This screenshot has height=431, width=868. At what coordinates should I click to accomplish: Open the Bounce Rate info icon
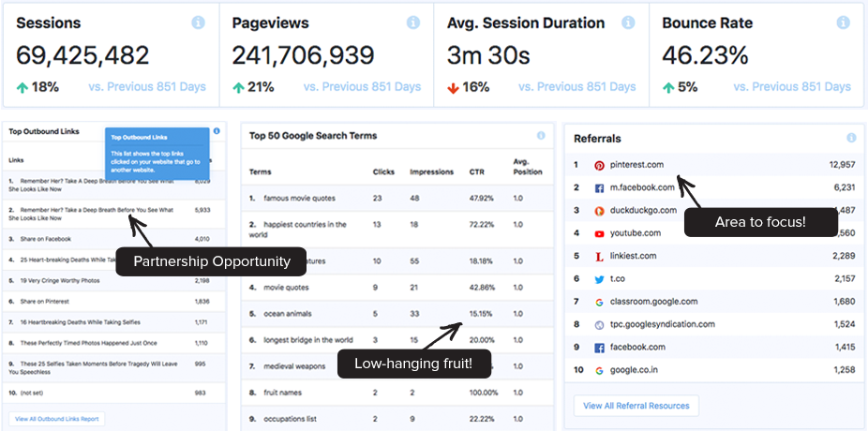pos(843,22)
